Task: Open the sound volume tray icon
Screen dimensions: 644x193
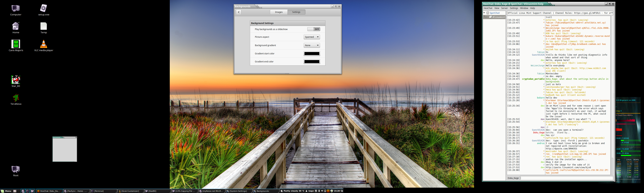Action: point(322,191)
